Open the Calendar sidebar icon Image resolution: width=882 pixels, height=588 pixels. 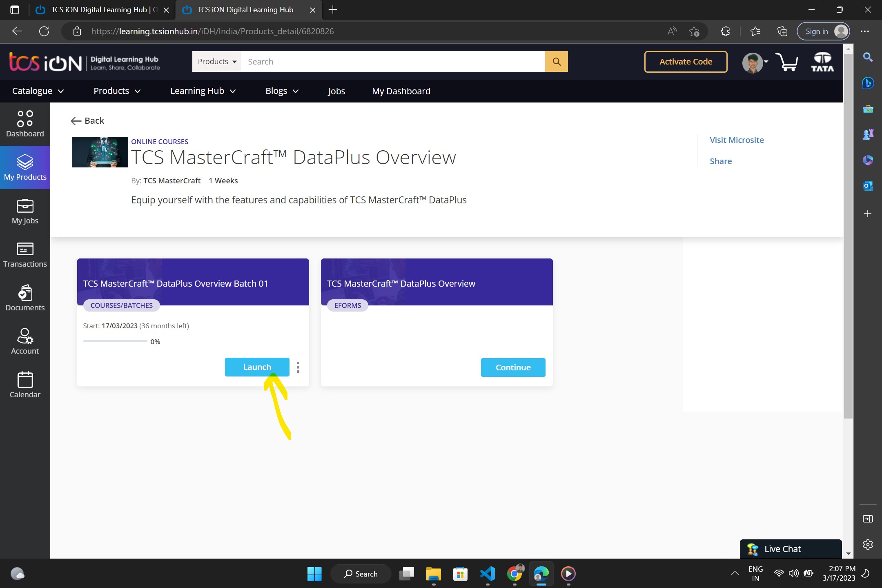(x=25, y=385)
